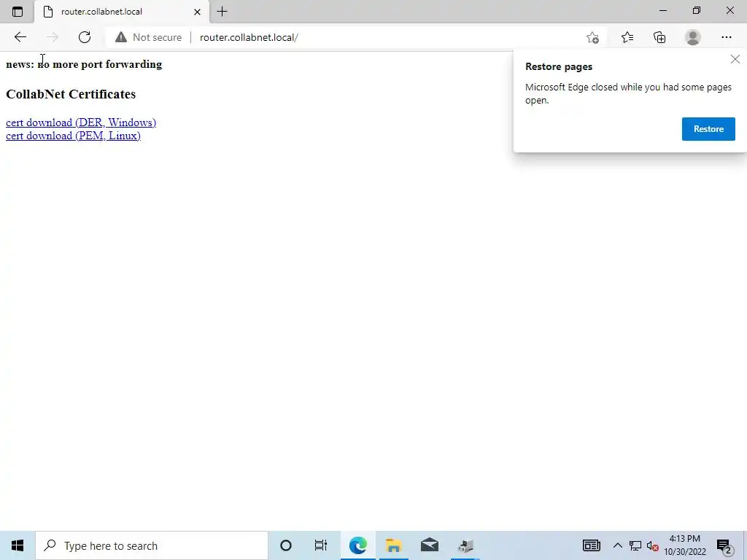The height and width of the screenshot is (560, 747).
Task: Open Task View
Action: 321,545
